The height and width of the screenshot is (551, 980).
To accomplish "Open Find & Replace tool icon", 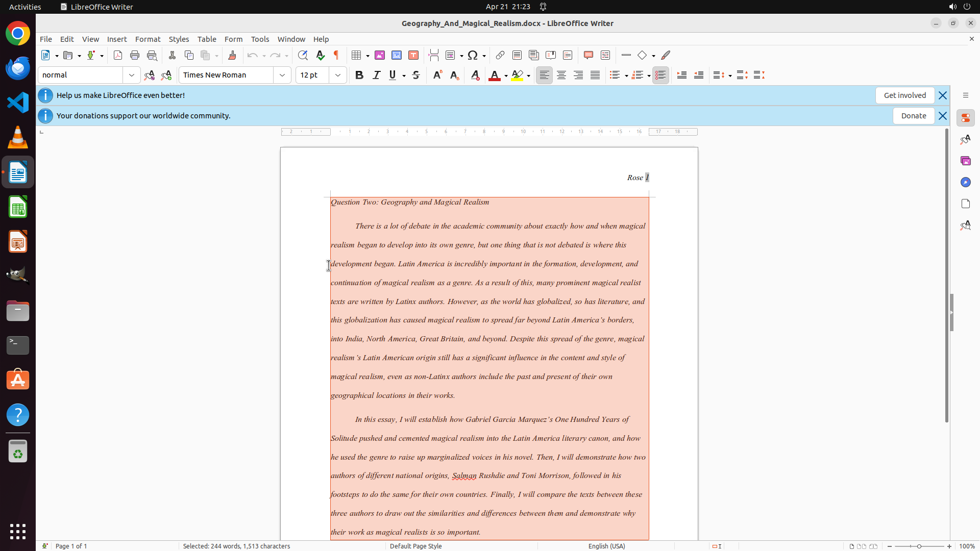I will (303, 55).
